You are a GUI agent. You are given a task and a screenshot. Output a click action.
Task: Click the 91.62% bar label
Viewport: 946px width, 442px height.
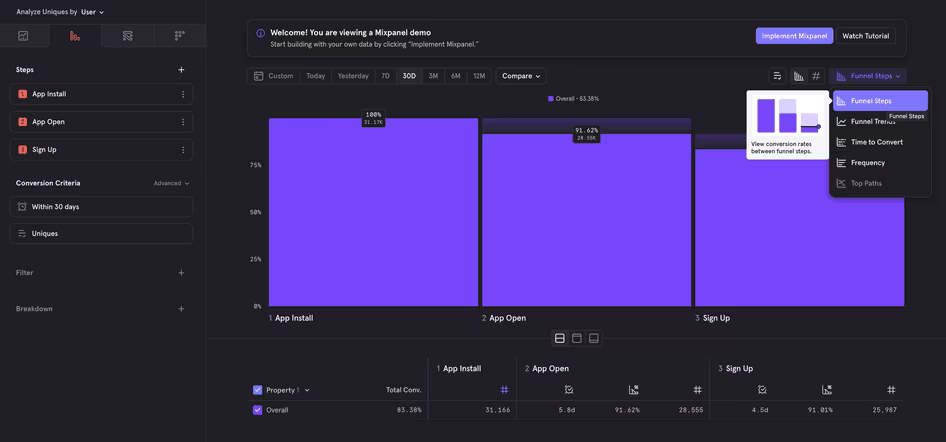pos(586,134)
